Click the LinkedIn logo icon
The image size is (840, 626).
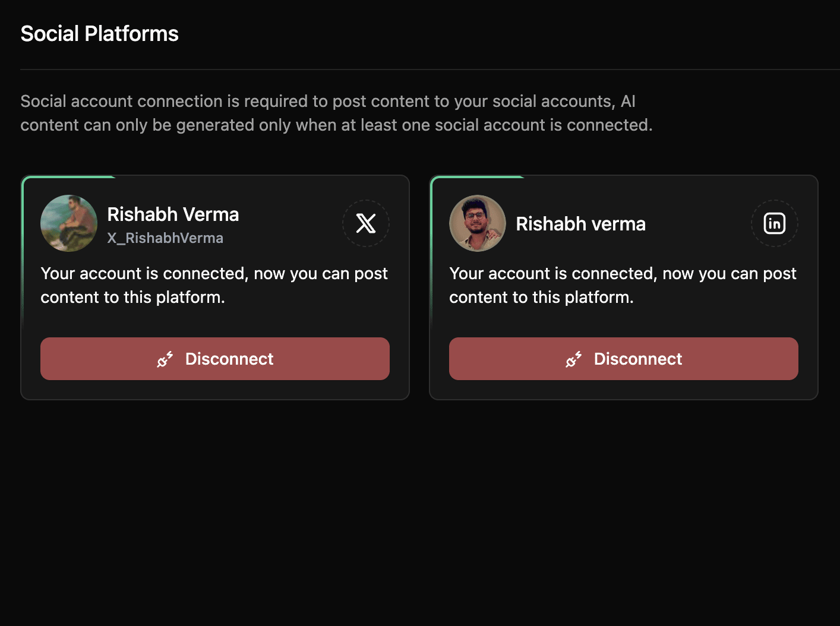tap(775, 223)
